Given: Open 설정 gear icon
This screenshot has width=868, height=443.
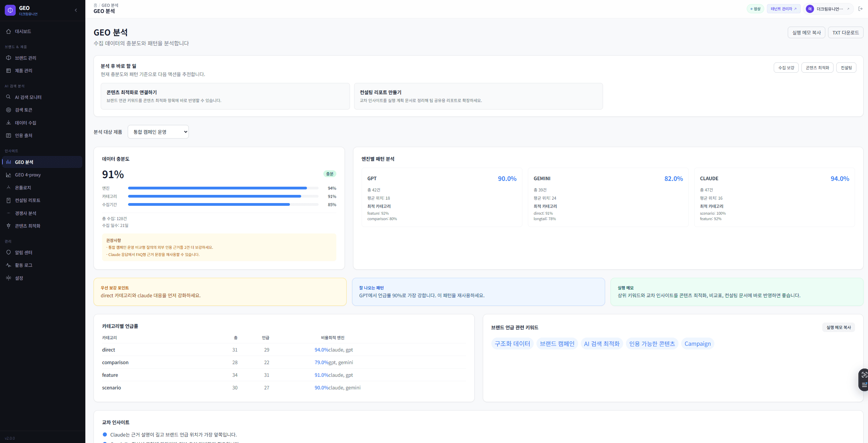Looking at the screenshot, I should tap(9, 278).
